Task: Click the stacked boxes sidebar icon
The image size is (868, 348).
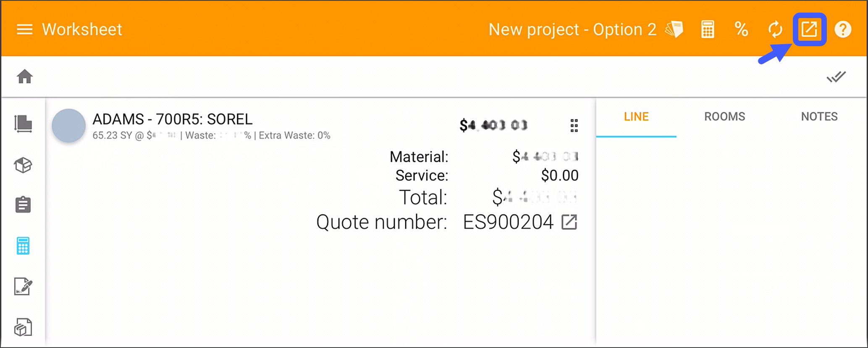Action: [x=23, y=327]
